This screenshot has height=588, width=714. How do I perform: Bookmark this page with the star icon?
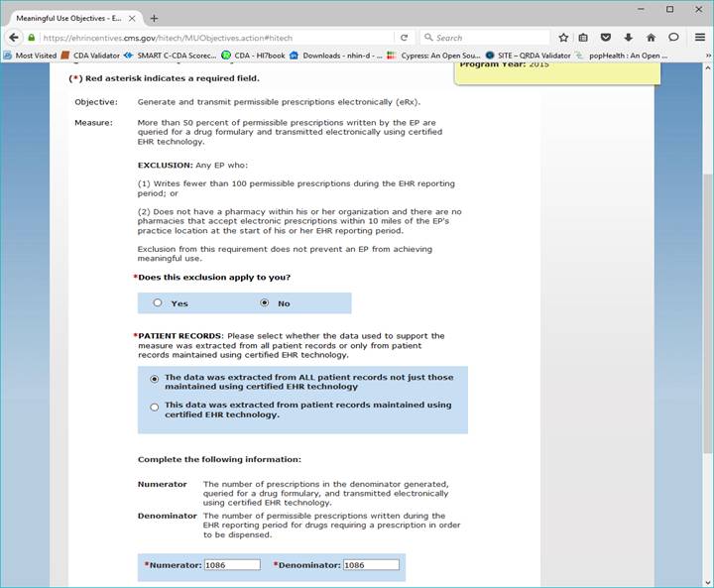[x=563, y=38]
